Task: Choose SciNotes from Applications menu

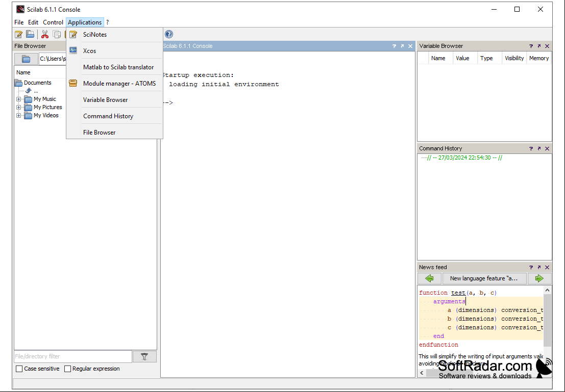Action: click(x=115, y=35)
